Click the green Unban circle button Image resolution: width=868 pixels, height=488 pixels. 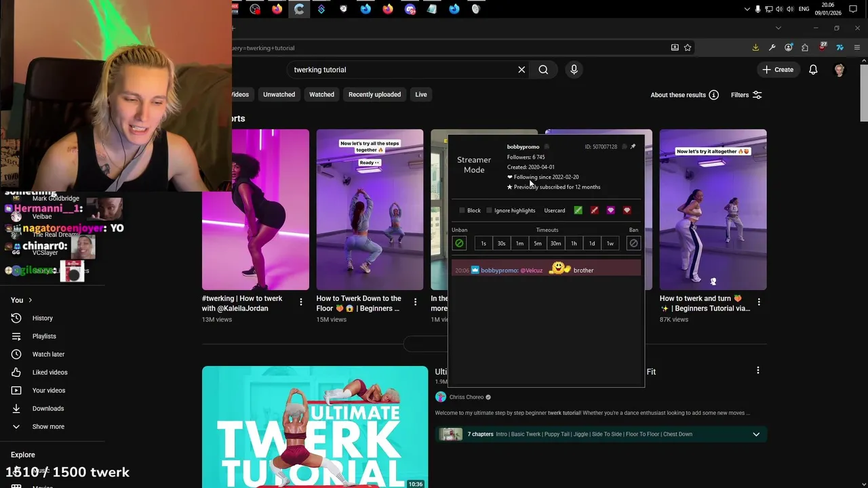point(459,243)
